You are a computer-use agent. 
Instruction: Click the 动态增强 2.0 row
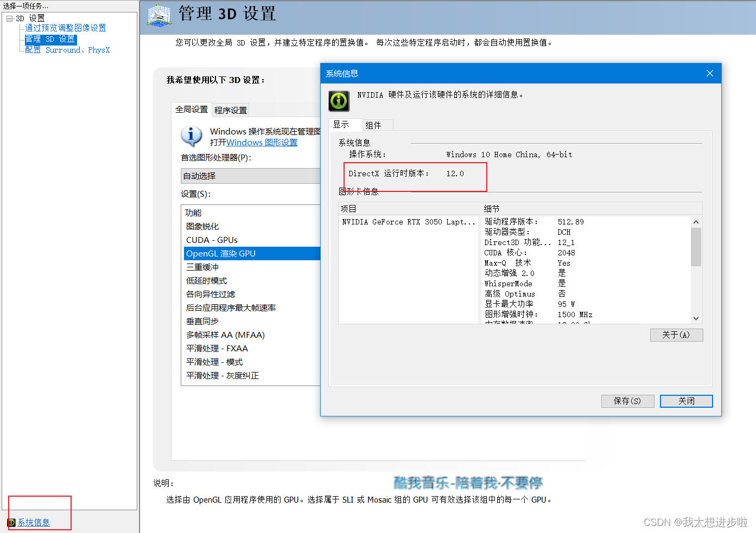[586, 273]
